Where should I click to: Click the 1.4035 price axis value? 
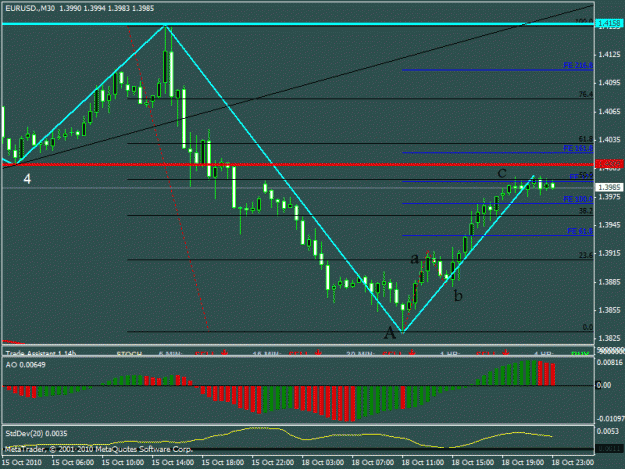609,140
